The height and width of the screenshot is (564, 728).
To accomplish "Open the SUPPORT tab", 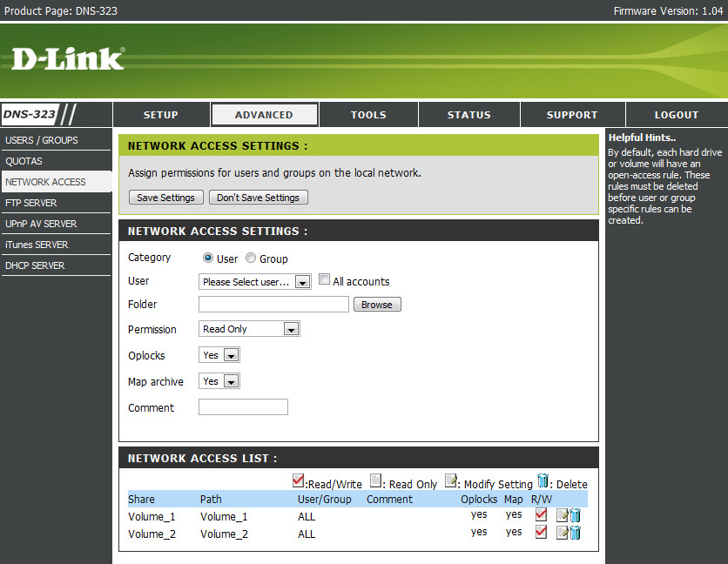I will [x=572, y=115].
